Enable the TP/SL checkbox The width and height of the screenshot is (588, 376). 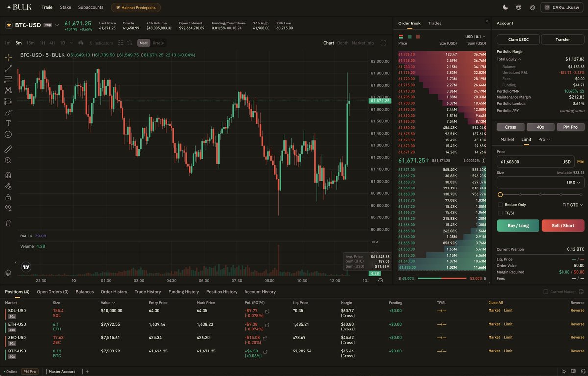pos(500,213)
